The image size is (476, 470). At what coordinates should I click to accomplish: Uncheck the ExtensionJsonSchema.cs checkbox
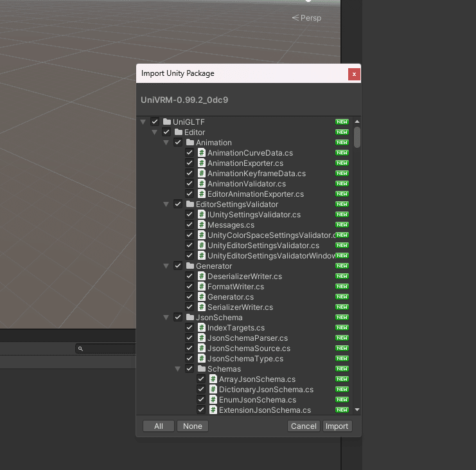[x=201, y=410]
